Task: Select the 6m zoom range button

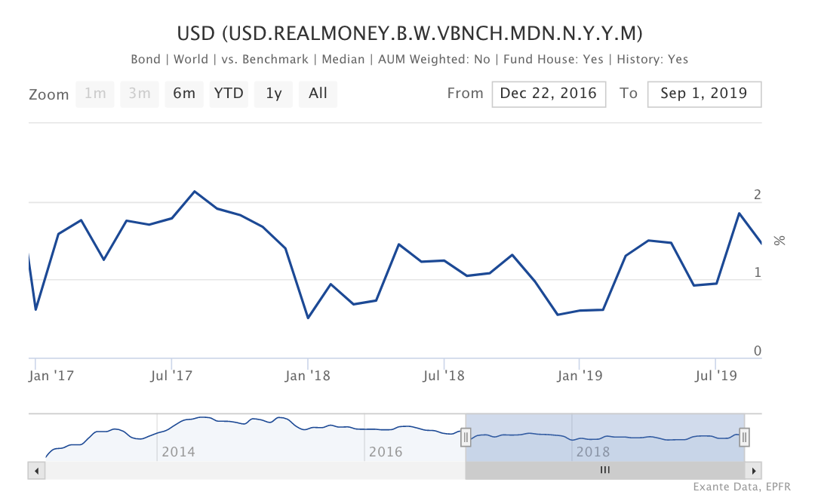Action: [x=184, y=94]
